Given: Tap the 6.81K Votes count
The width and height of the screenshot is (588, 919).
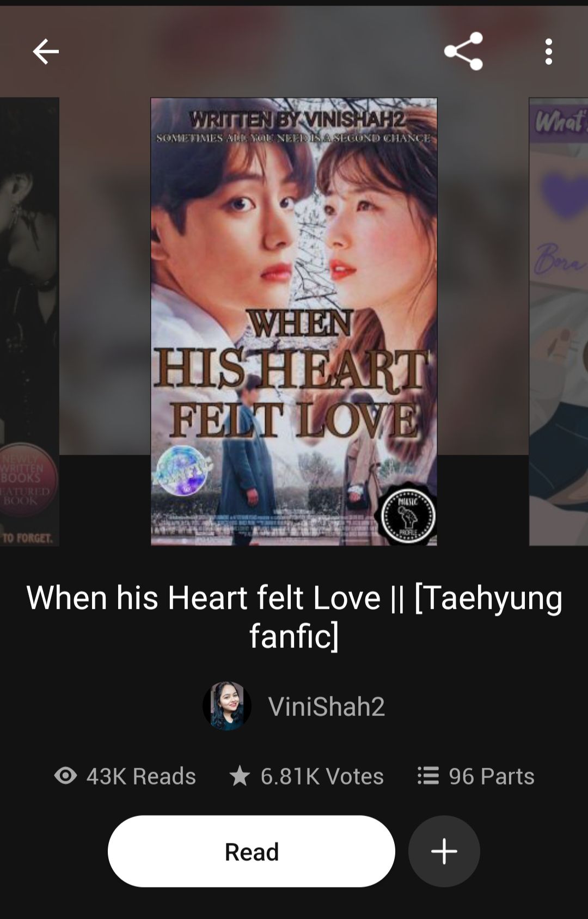Looking at the screenshot, I should (322, 776).
